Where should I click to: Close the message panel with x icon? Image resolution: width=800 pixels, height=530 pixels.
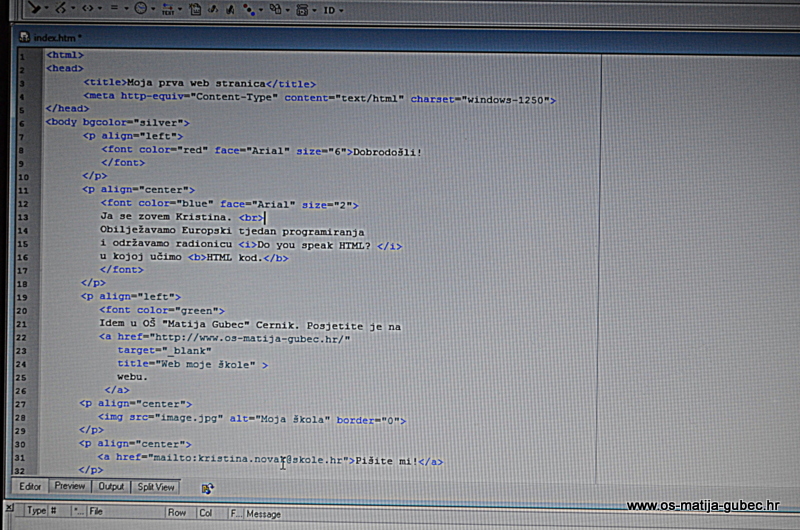click(10, 508)
